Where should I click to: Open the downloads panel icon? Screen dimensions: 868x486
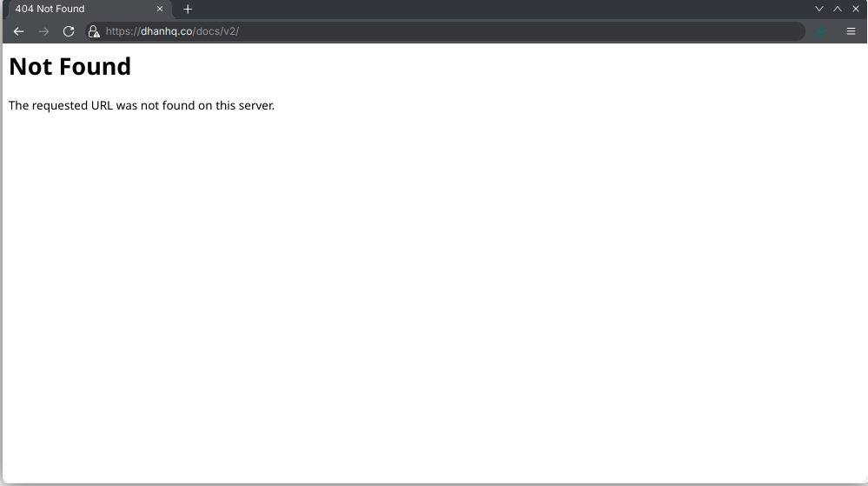(x=821, y=31)
